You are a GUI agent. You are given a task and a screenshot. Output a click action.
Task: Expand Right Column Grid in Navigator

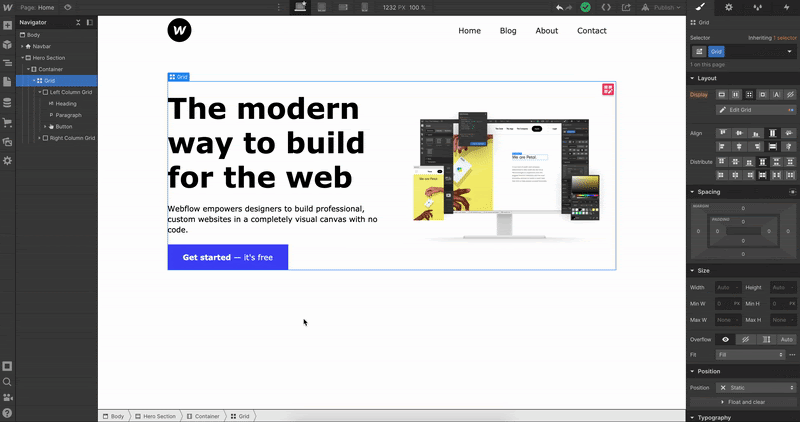pos(40,138)
